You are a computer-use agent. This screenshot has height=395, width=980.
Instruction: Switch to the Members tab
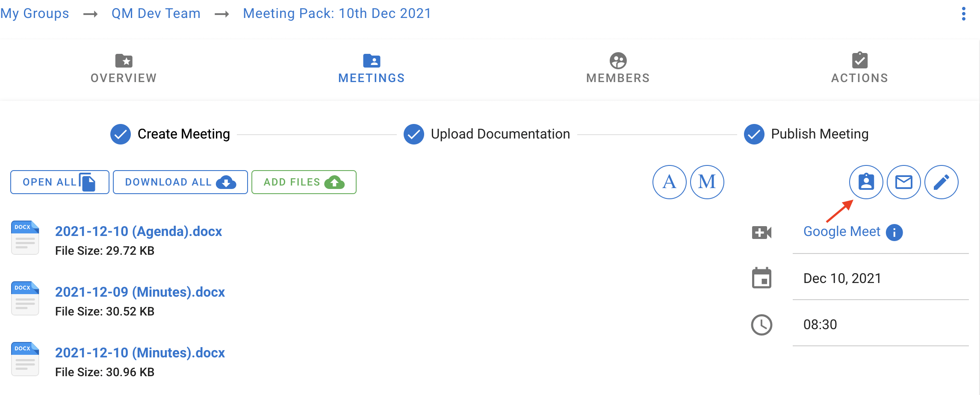(618, 68)
